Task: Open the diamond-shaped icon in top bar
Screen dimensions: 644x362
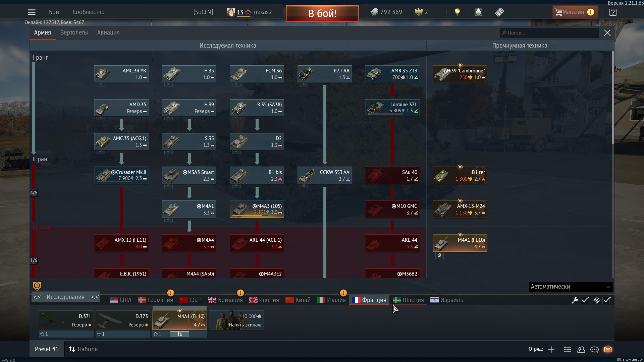Action: [x=478, y=12]
